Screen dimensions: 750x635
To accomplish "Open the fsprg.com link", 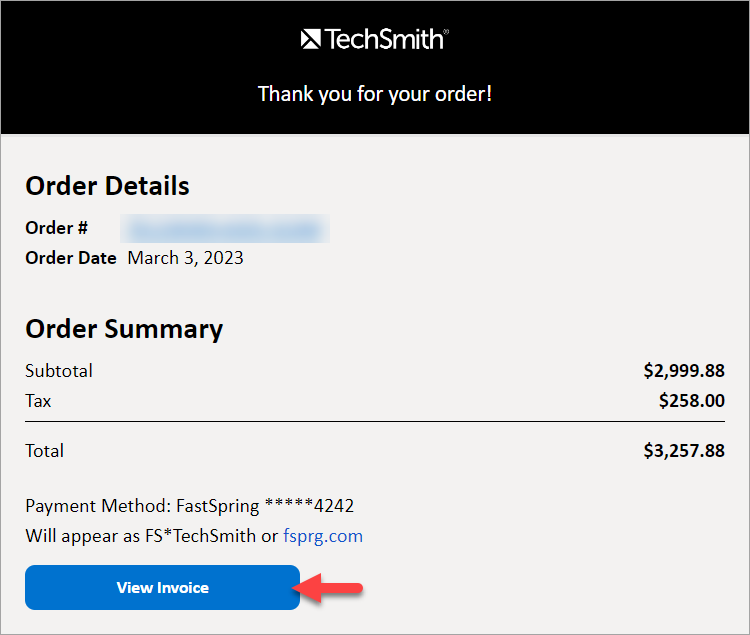I will [323, 536].
